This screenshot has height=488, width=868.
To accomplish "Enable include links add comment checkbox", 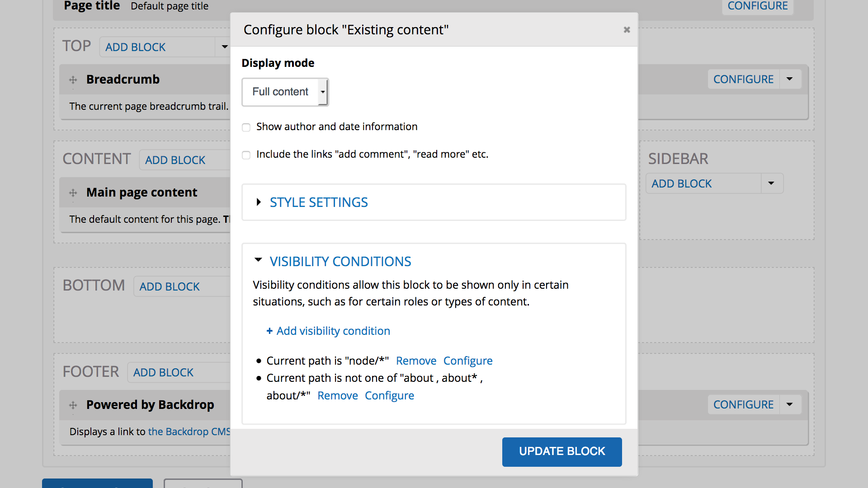I will (x=246, y=155).
